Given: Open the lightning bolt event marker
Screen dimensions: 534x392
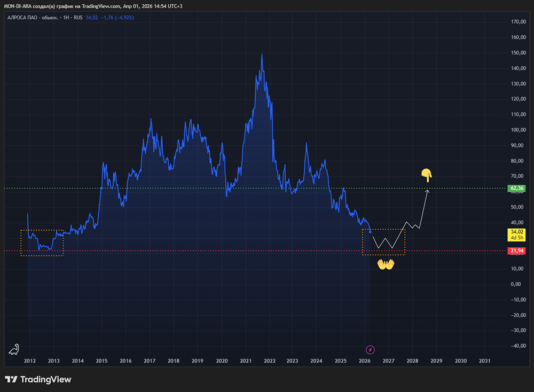Looking at the screenshot, I should (370, 350).
